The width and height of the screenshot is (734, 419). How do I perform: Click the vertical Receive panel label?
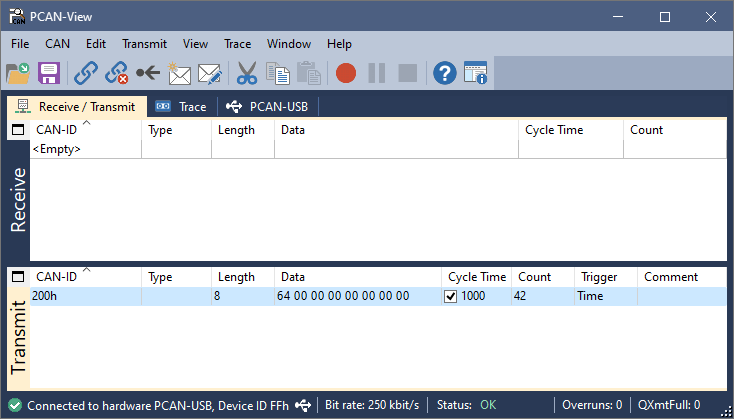tap(18, 200)
